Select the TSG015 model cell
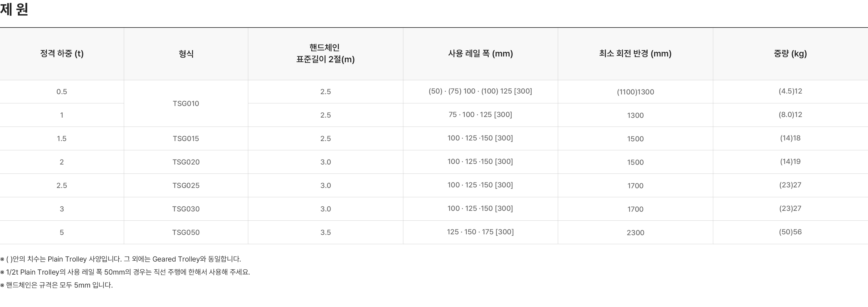 pyautogui.click(x=186, y=139)
